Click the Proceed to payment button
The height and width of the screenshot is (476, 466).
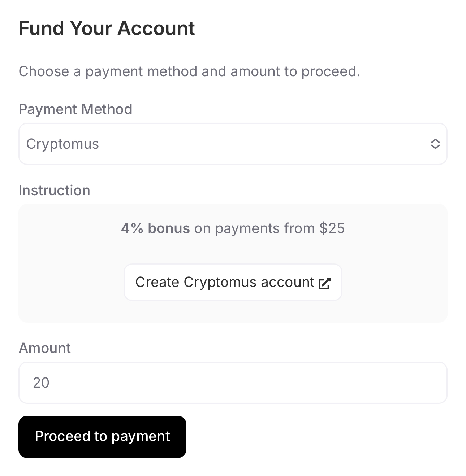pyautogui.click(x=102, y=437)
